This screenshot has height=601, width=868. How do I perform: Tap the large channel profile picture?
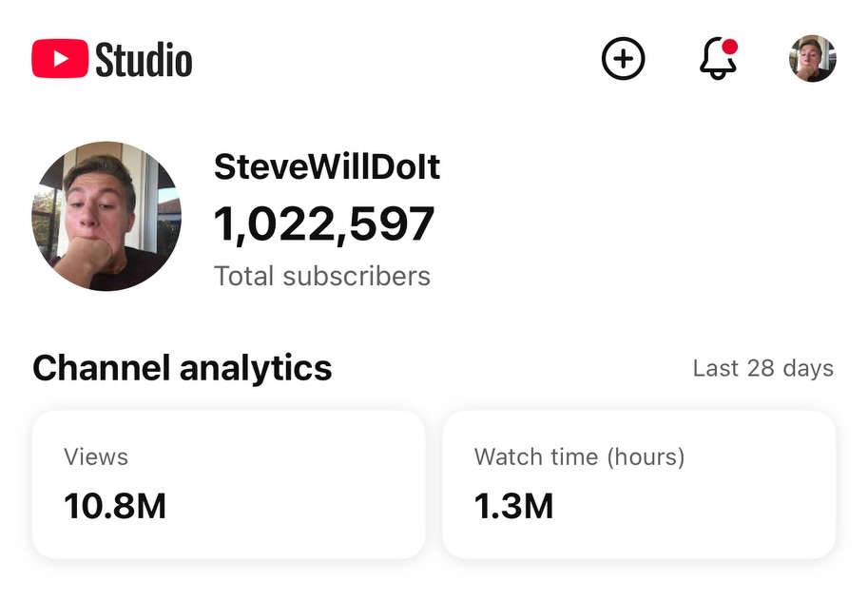click(106, 216)
